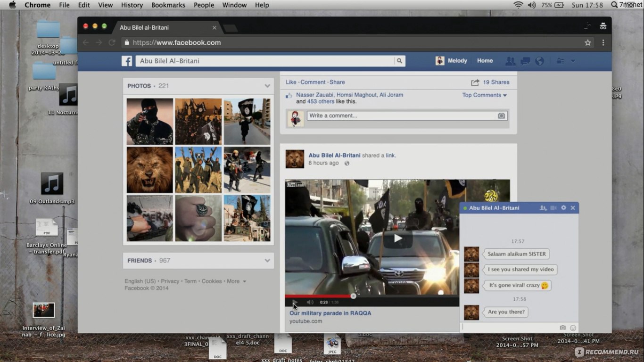
Task: Click the small play button in video controls
Action: [x=295, y=302]
